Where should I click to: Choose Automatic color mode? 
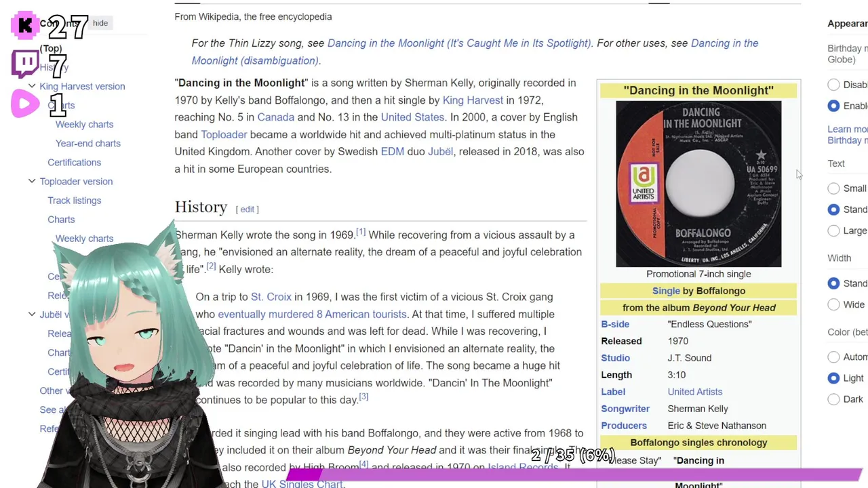click(x=833, y=357)
